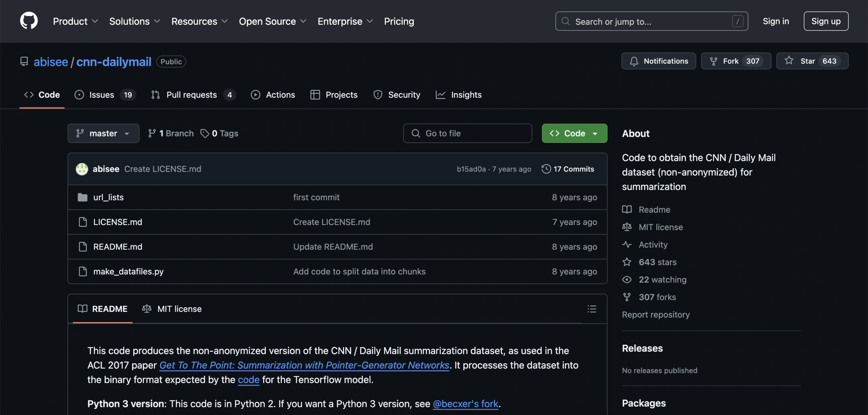The width and height of the screenshot is (868, 415).
Task: Open the Issues tab
Action: click(x=105, y=95)
